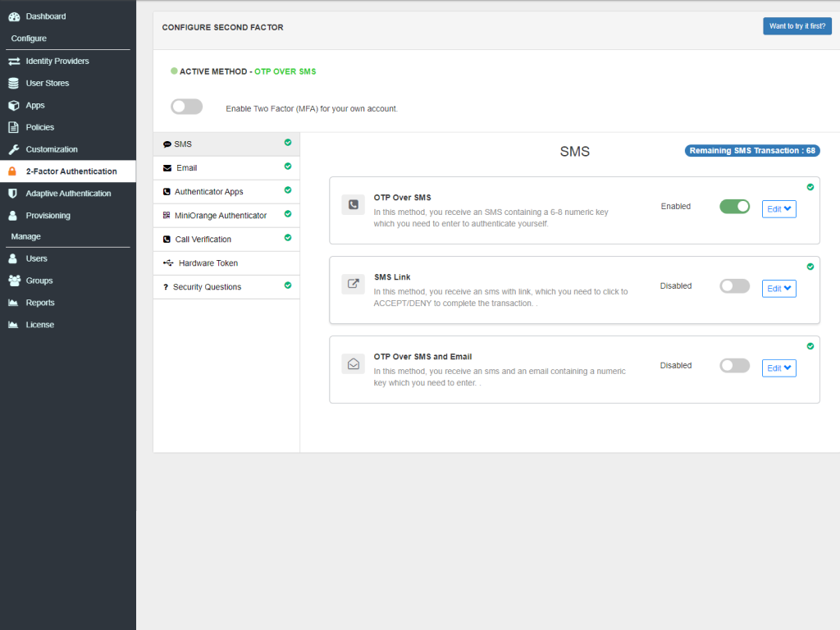Open the Reports page from sidebar
This screenshot has height=630, width=840.
[40, 303]
